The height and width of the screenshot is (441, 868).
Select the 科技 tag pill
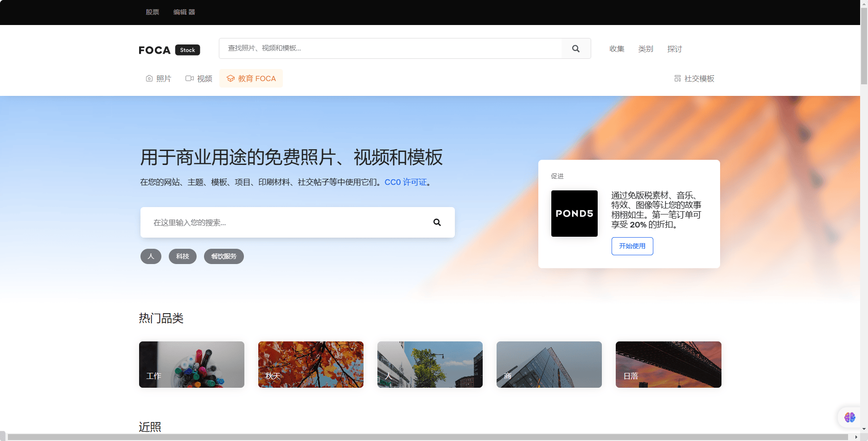183,256
